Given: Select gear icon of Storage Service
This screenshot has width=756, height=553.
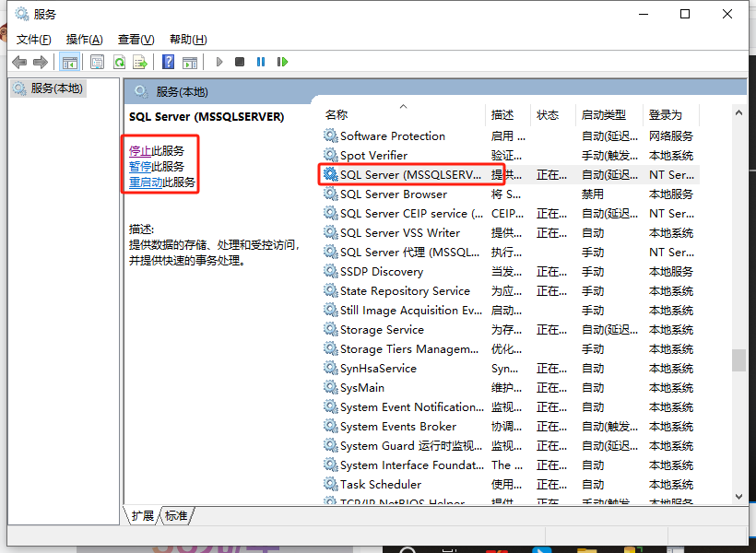Looking at the screenshot, I should pyautogui.click(x=330, y=329).
